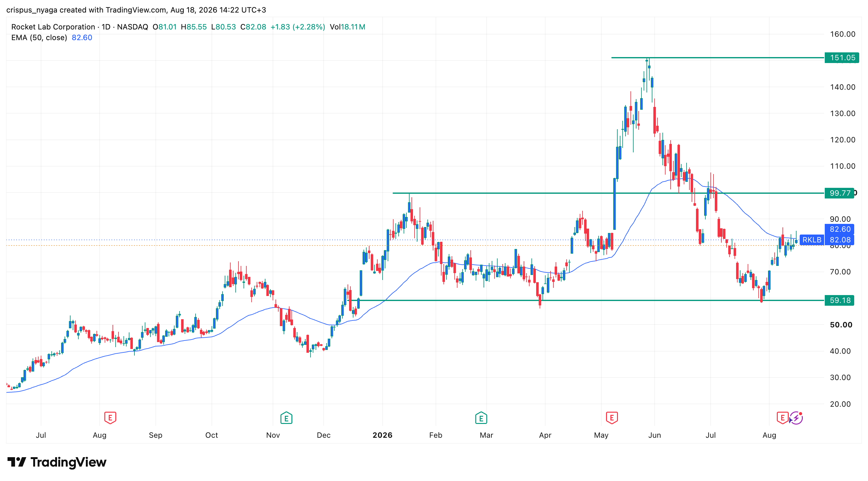
Task: Click the 90.00 price axis label
Action: coord(840,219)
